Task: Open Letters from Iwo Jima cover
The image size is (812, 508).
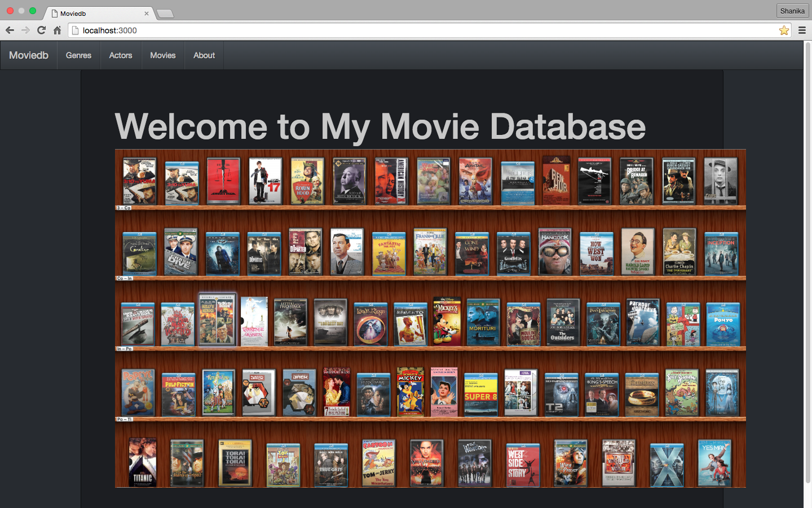Action: click(x=291, y=322)
